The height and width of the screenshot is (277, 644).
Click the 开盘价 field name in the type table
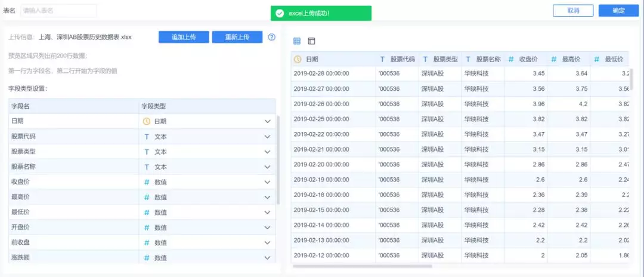[20, 227]
